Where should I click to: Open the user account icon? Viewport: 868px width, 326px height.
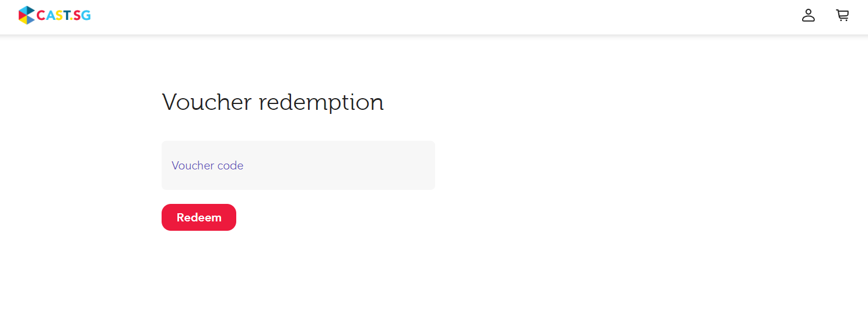808,15
